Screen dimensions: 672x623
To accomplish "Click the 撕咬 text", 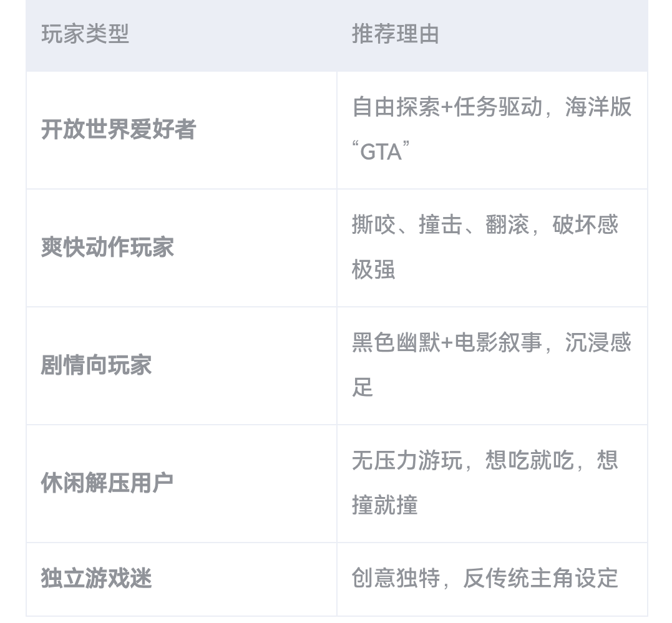I will coord(373,225).
